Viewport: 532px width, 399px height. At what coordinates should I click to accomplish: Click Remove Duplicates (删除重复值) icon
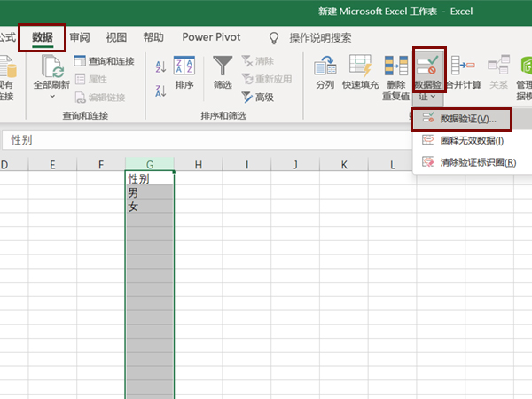[395, 71]
